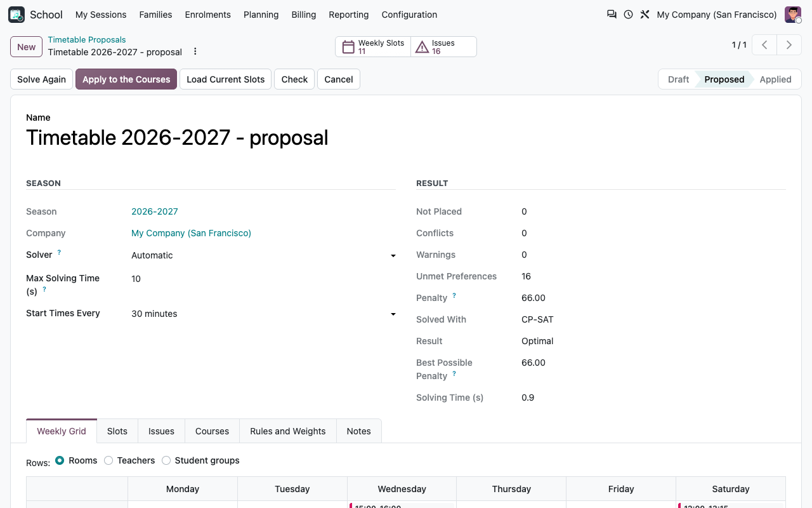Select Teachers rows option
Viewport: 812px width, 508px height.
click(x=108, y=460)
